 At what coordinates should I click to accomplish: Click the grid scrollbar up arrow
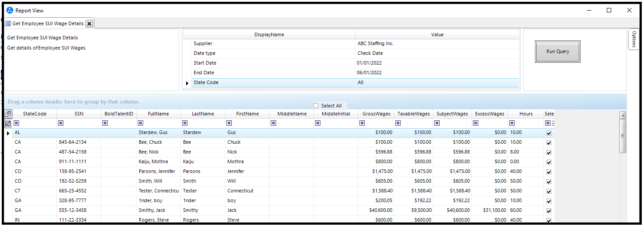623,115
